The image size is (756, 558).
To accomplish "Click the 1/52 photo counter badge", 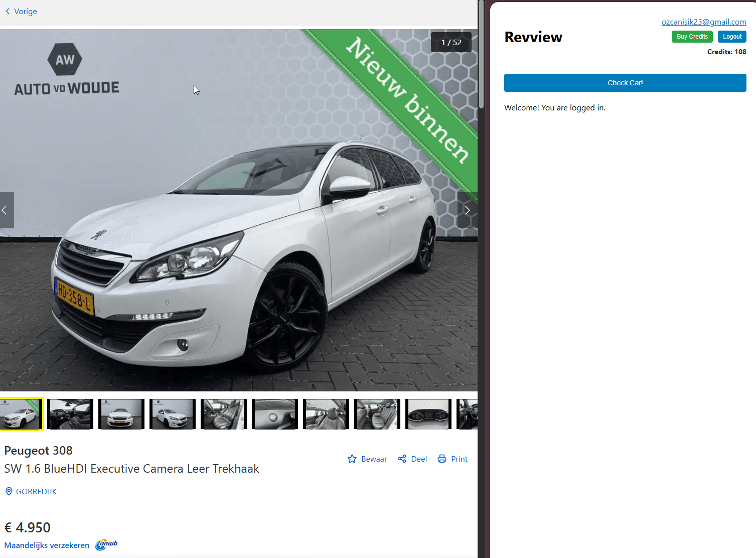I will click(x=450, y=42).
